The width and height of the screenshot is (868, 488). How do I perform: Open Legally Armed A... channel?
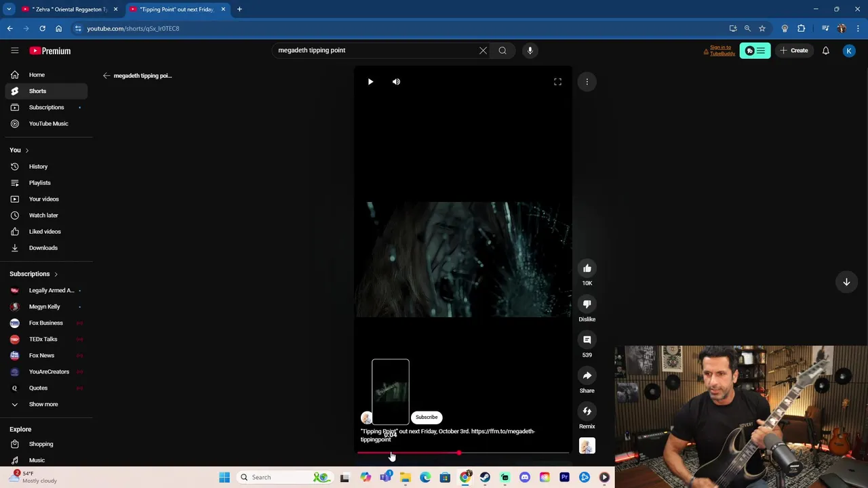coord(47,290)
